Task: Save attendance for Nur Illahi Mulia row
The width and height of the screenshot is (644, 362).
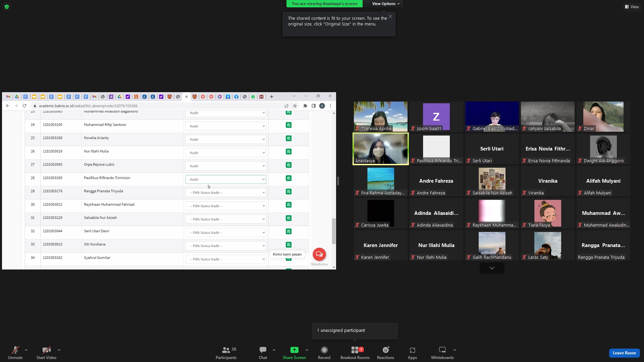Action: click(x=288, y=152)
